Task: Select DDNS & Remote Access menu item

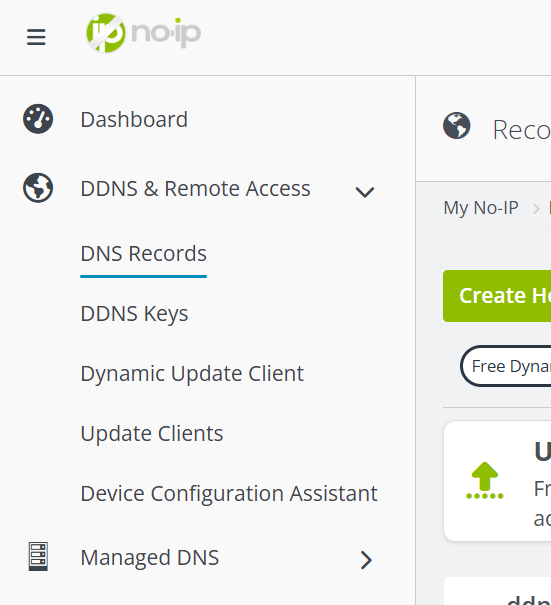Action: click(195, 189)
